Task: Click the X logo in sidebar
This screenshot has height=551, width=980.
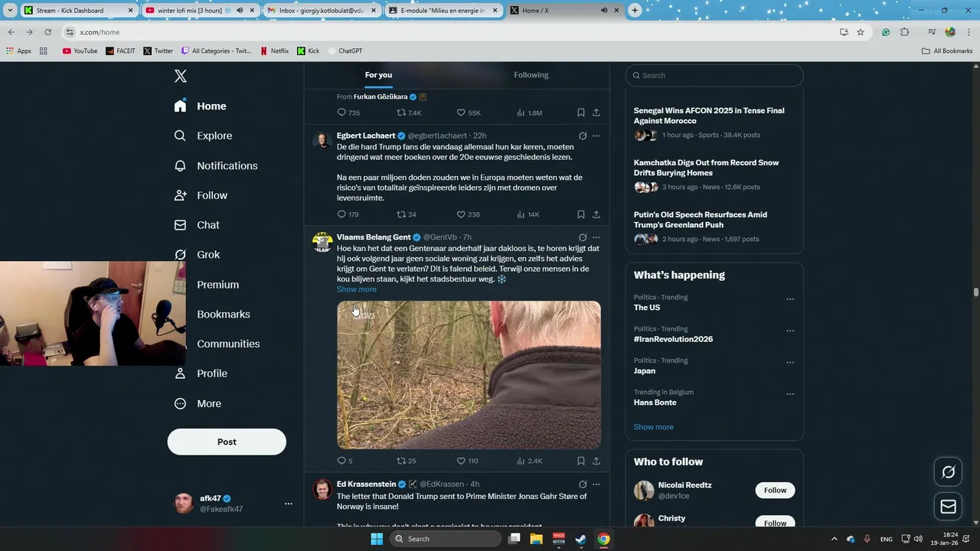Action: [180, 76]
